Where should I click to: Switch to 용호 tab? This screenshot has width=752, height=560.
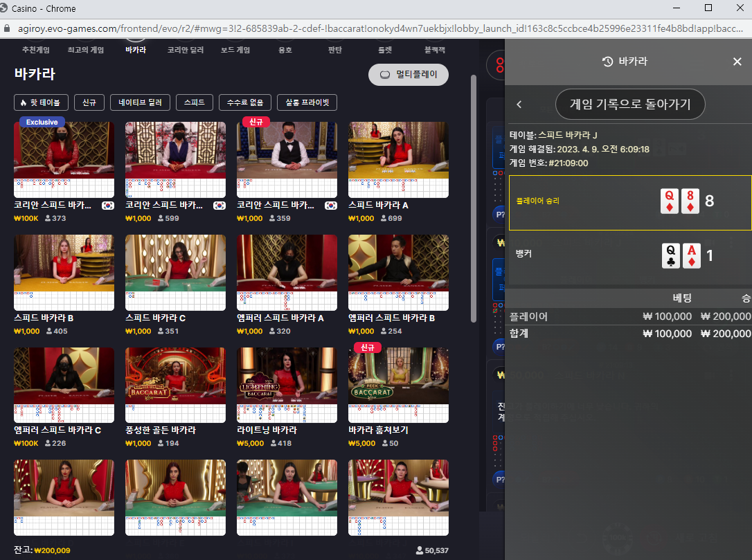point(285,50)
